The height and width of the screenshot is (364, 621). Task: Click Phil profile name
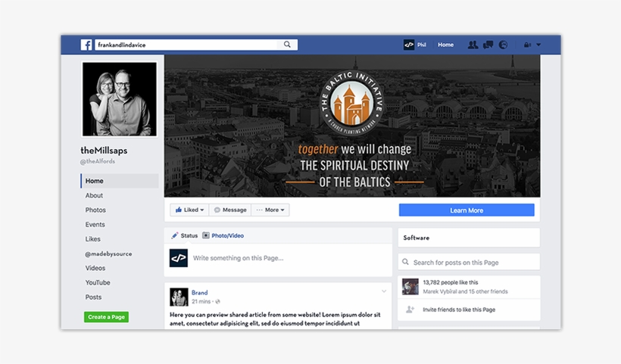pos(421,45)
